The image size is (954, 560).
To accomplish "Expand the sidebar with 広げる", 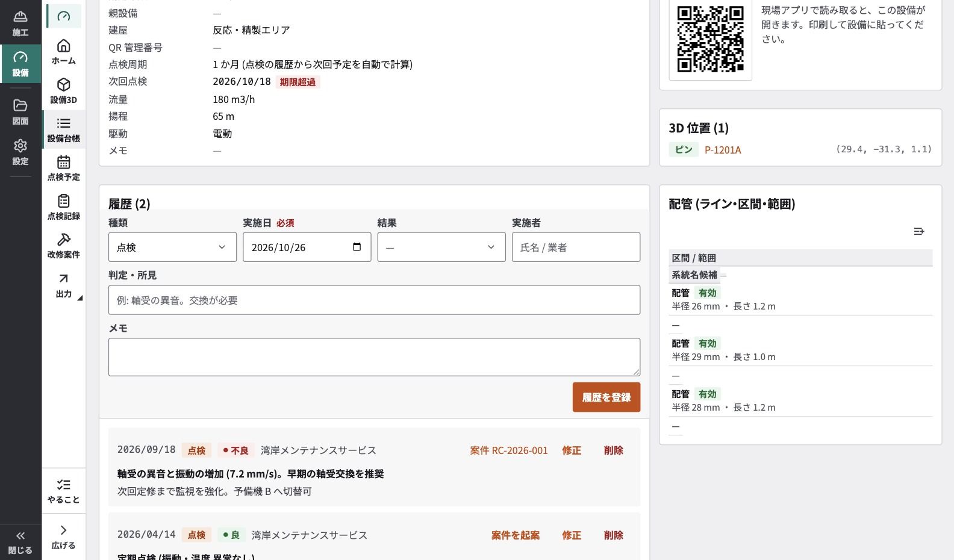I will (64, 537).
